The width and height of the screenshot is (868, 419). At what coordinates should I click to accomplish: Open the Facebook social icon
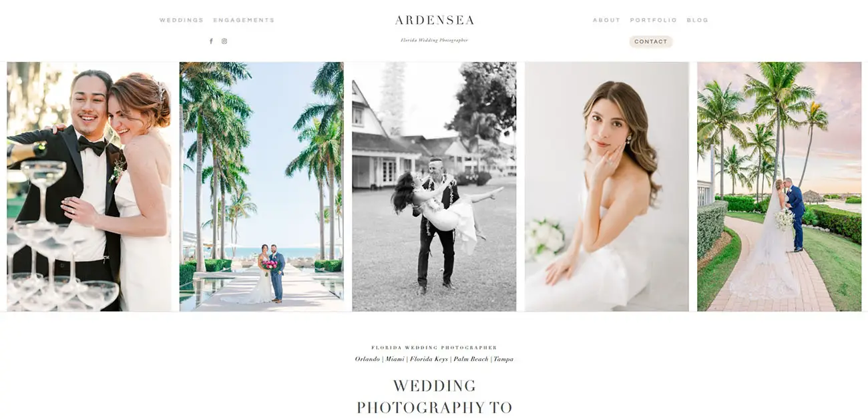(x=211, y=41)
